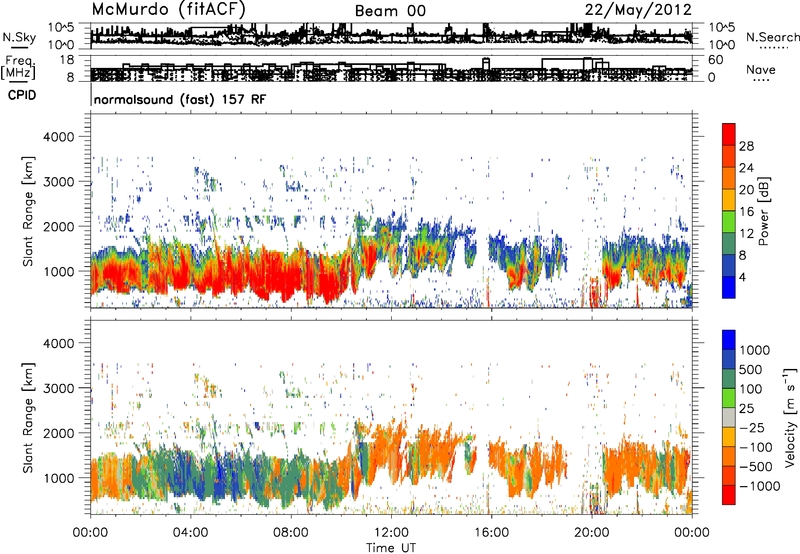
Task: Click the Velocity [m s-1] colorbar title
Action: (791, 417)
